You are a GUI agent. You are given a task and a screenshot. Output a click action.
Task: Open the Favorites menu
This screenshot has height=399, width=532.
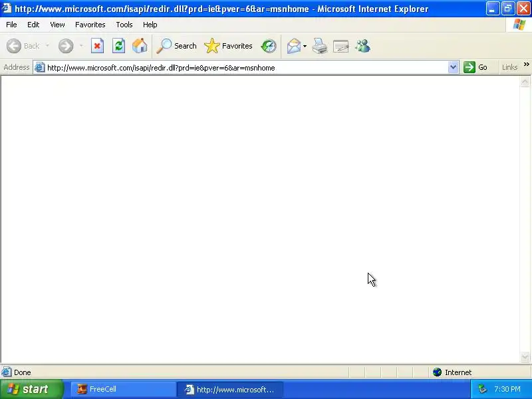(90, 25)
